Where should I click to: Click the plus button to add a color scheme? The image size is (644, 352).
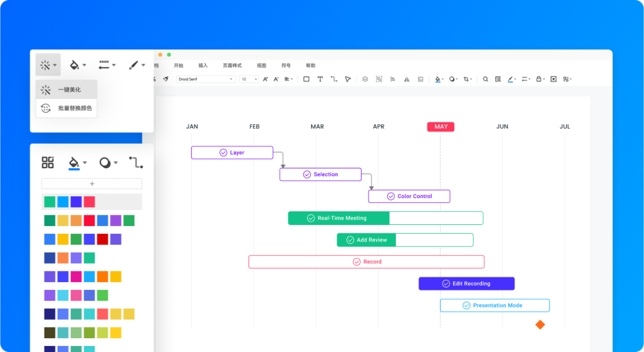[x=92, y=184]
